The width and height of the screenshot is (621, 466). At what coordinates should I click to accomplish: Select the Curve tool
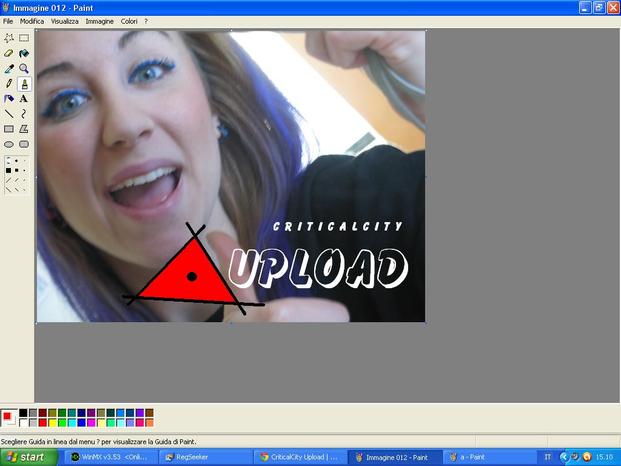pyautogui.click(x=24, y=114)
